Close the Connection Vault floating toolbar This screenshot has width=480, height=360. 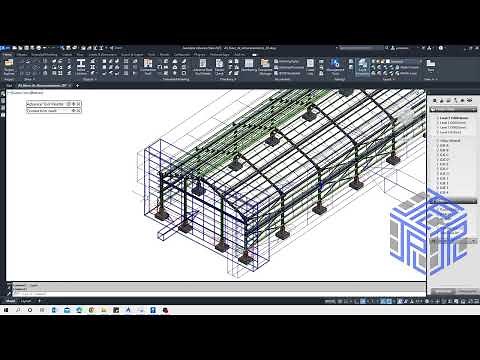click(78, 110)
